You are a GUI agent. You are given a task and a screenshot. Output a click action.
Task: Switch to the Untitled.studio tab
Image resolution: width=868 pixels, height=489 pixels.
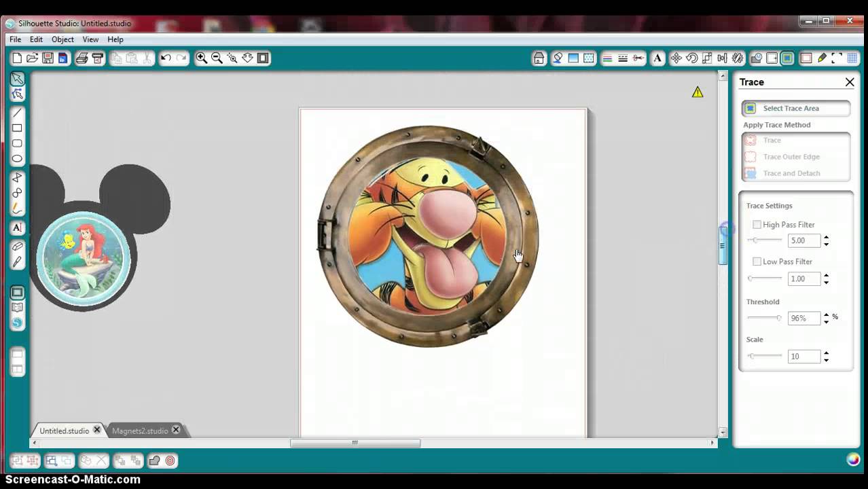click(x=64, y=431)
